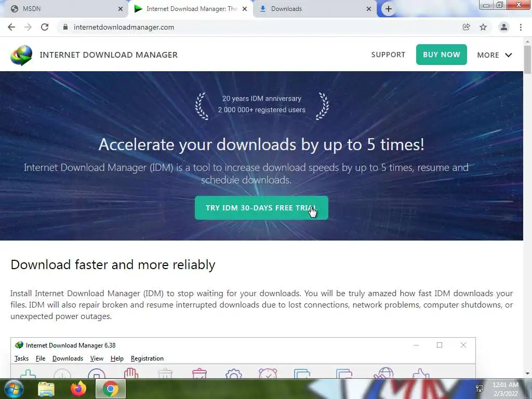This screenshot has height=399, width=532.
Task: Click the IDM globe logo
Action: [21, 55]
